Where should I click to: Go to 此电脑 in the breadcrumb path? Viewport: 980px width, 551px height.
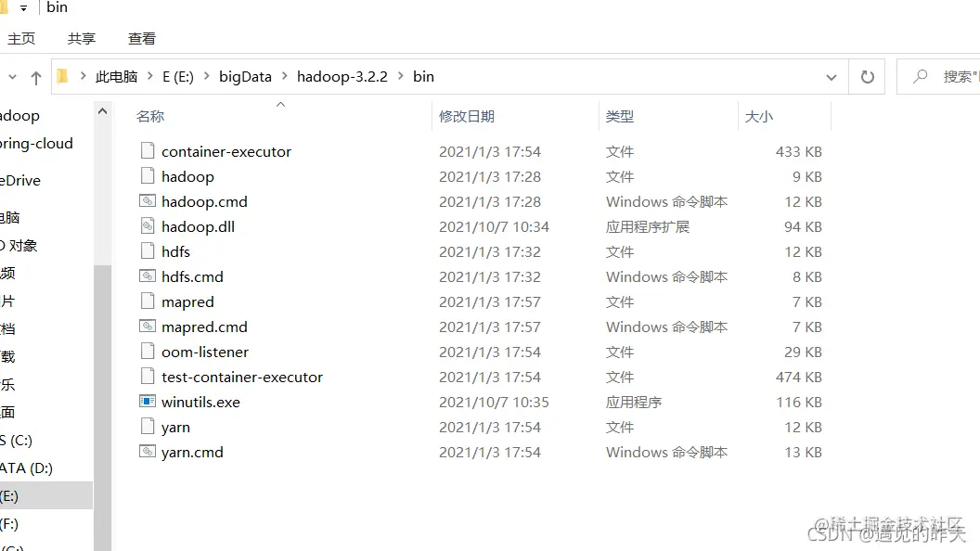click(x=116, y=76)
